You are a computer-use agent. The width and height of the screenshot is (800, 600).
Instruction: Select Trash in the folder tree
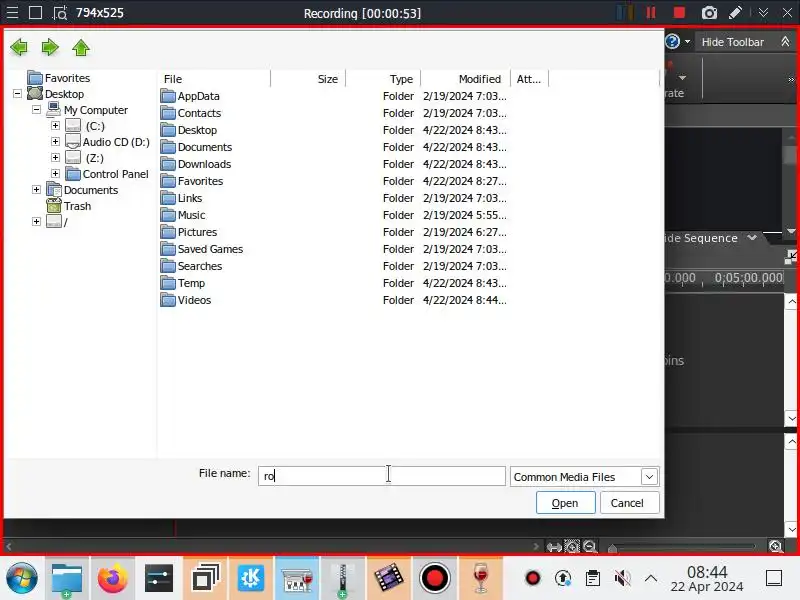[x=77, y=206]
